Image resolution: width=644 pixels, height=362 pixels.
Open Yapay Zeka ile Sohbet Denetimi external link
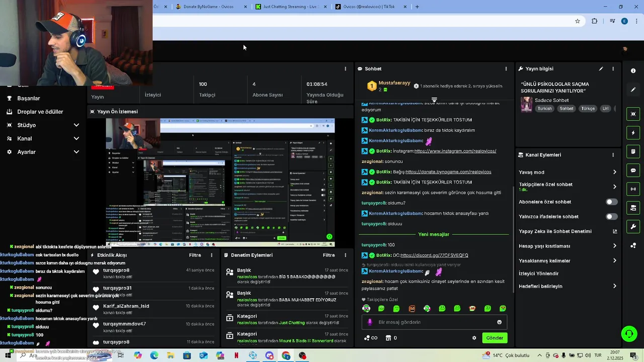point(615,231)
